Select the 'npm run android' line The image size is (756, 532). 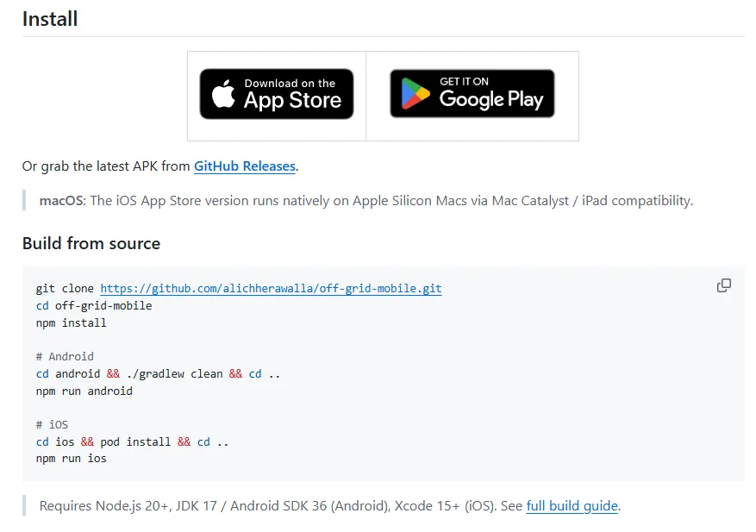[x=84, y=391]
